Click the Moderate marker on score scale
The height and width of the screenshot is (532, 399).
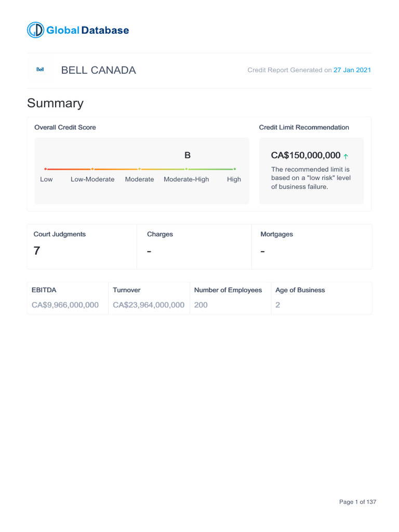[139, 169]
